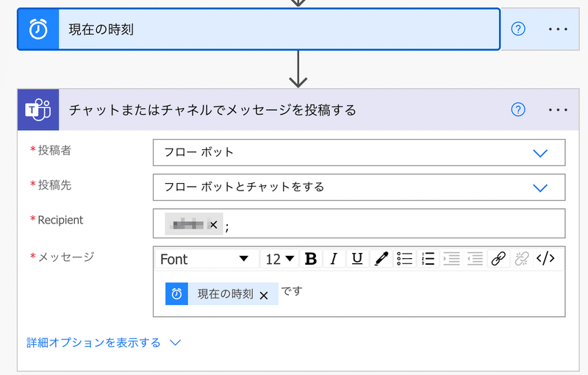The height and width of the screenshot is (375, 588).
Task: Remove the 現在の時刻 token from the message
Action: (264, 296)
